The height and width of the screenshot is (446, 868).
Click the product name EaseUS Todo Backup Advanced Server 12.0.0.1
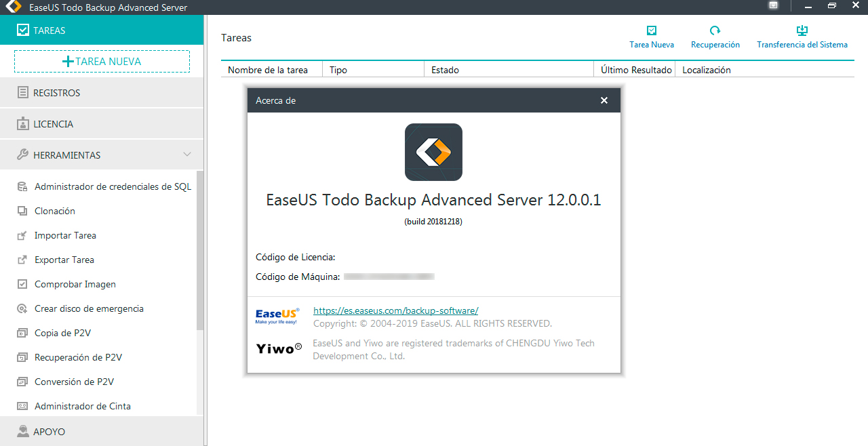(433, 200)
